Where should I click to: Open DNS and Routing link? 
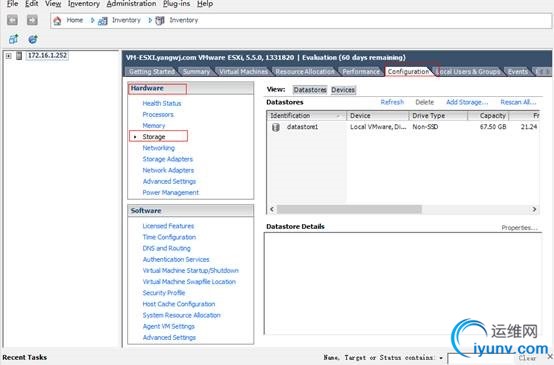166,248
